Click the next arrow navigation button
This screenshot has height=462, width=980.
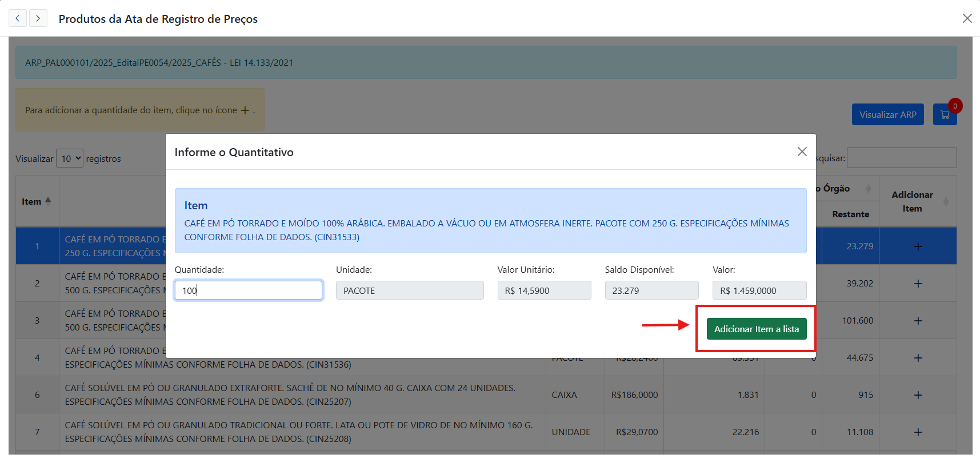[38, 18]
